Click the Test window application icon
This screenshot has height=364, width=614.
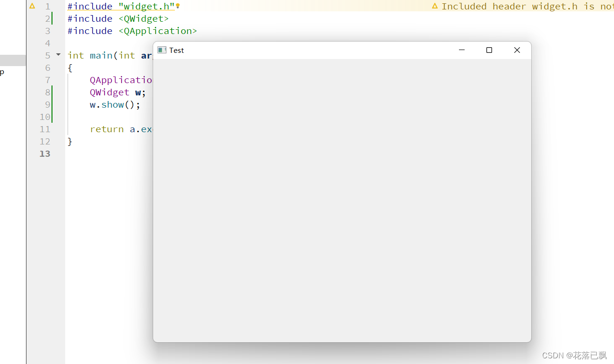pos(162,50)
